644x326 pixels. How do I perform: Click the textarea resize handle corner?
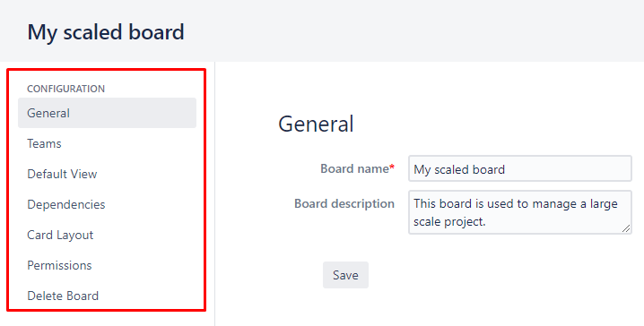pyautogui.click(x=626, y=228)
